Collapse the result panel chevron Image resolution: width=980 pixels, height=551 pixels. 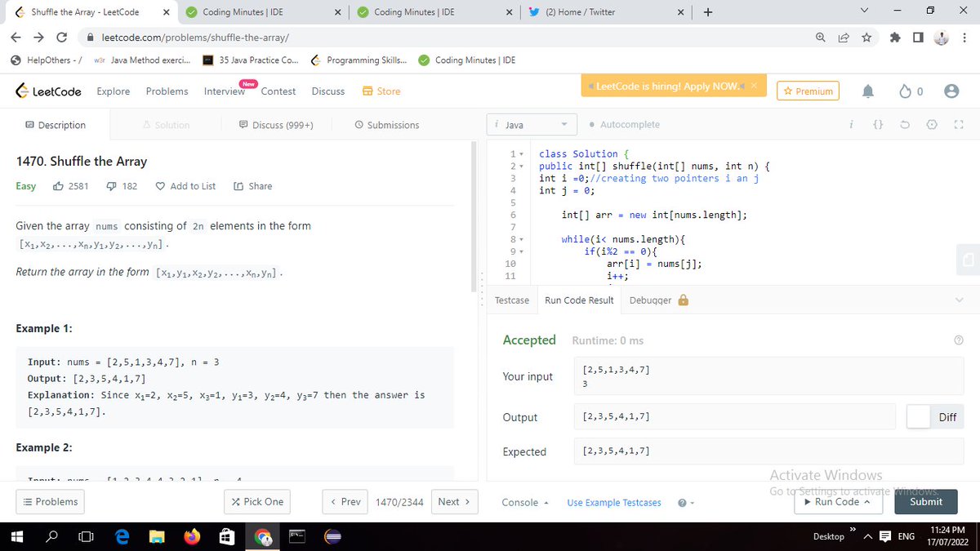click(x=959, y=300)
